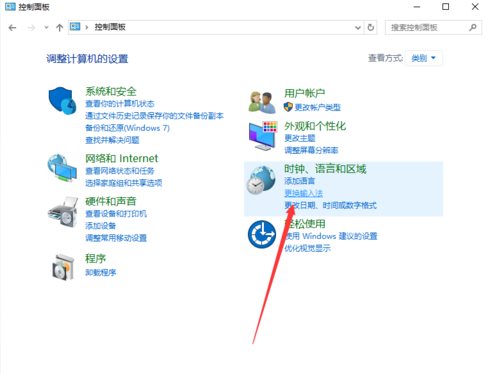Open the 用户帐户 heading
This screenshot has width=488, height=374.
(x=305, y=93)
